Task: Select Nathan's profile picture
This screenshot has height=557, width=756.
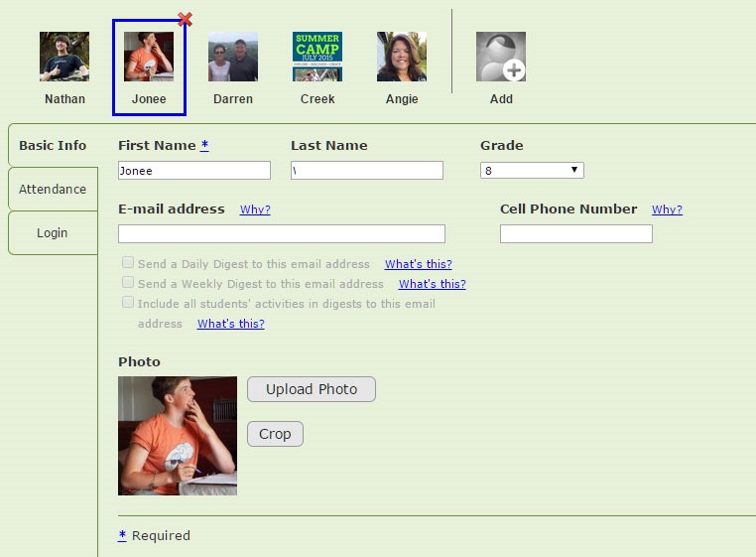Action: (x=64, y=57)
